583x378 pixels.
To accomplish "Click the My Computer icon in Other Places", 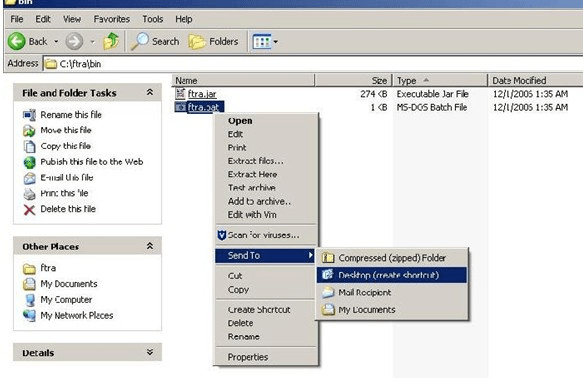I will coord(29,300).
